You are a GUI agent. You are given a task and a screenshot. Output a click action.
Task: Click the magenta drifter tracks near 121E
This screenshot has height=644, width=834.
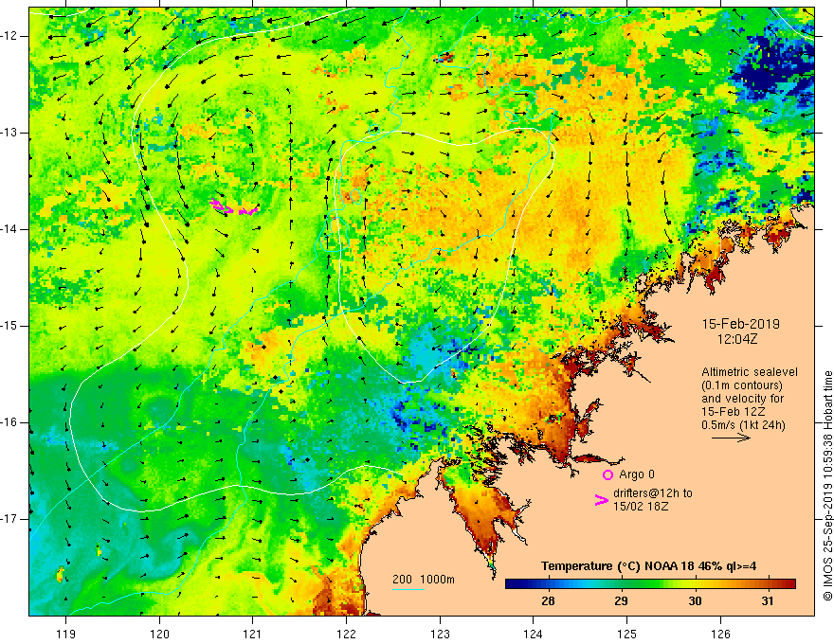click(234, 207)
